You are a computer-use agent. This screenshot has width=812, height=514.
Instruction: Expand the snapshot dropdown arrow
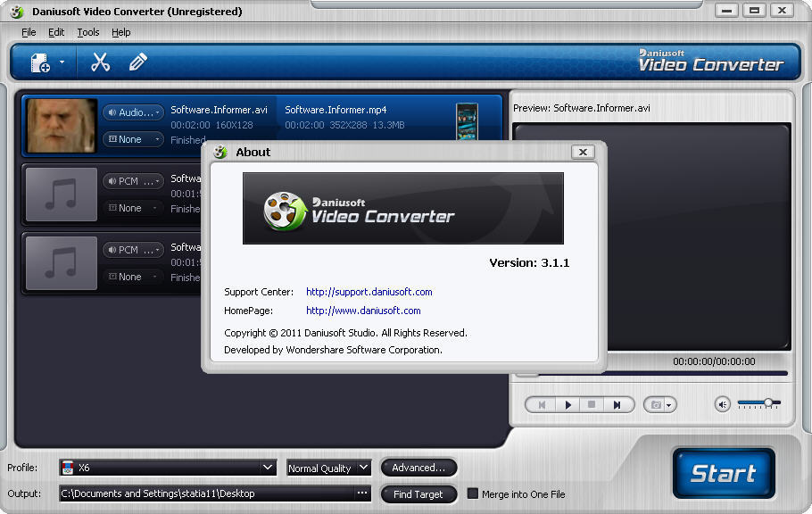669,405
